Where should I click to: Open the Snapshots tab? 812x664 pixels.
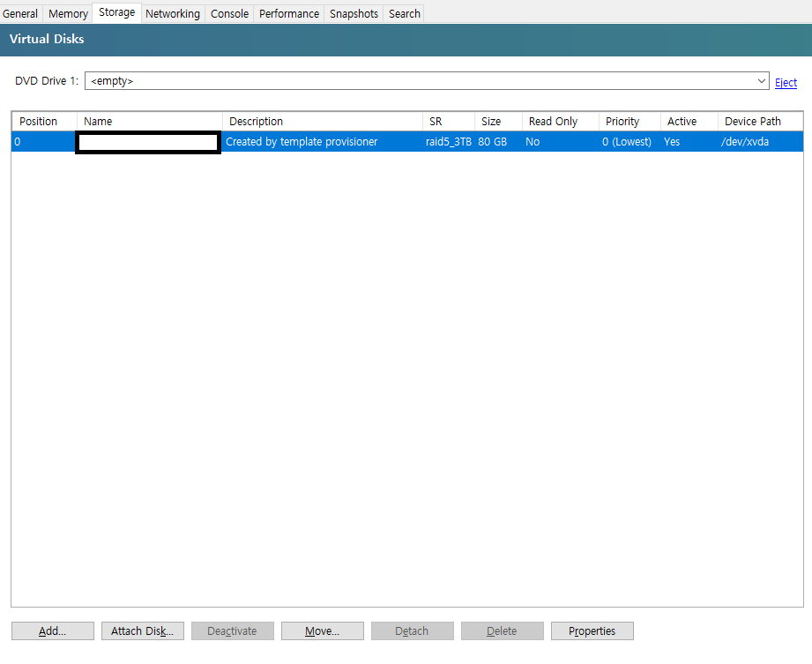tap(353, 13)
